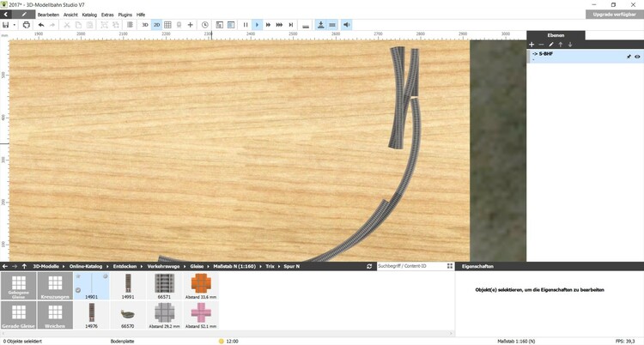Switch to 3D view mode
The width and height of the screenshot is (644, 345).
point(144,25)
